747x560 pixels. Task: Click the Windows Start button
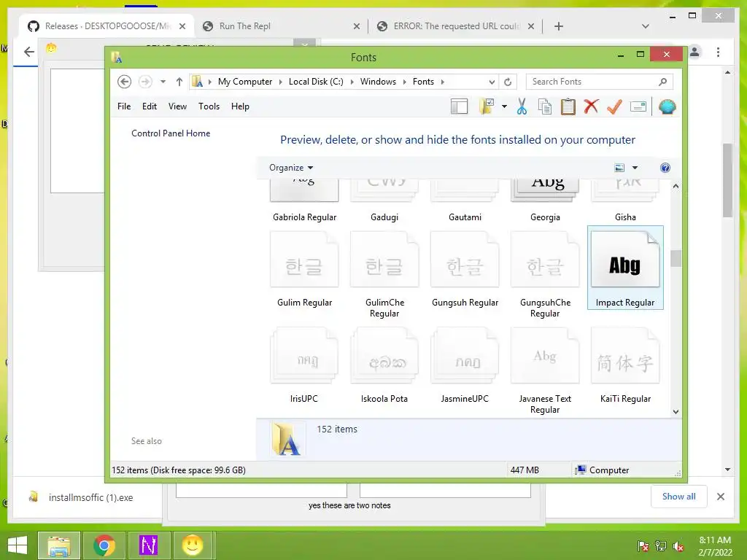(18, 545)
